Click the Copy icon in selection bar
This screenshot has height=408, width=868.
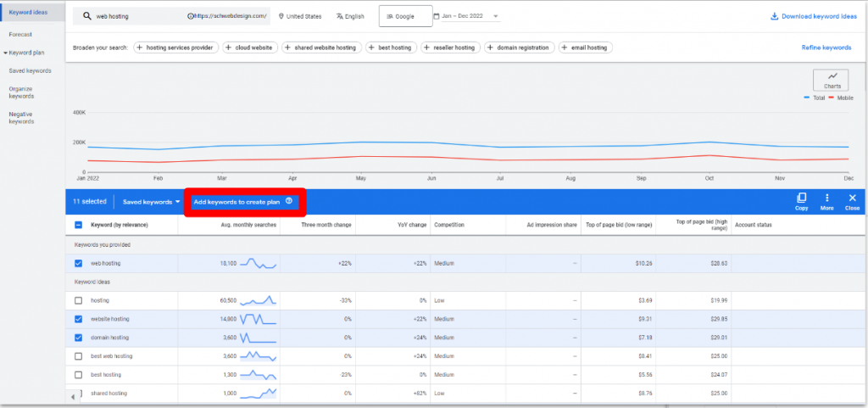[801, 198]
